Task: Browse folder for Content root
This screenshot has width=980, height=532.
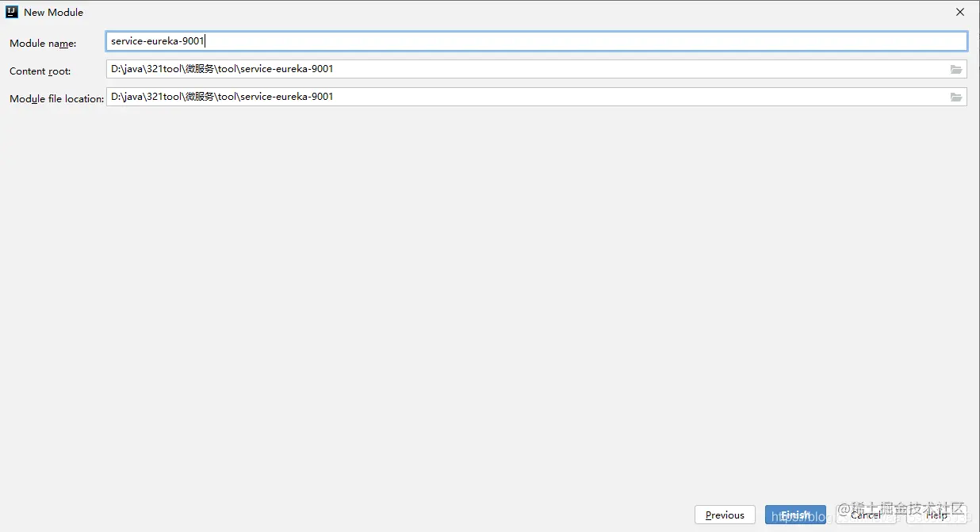Action: pyautogui.click(x=956, y=70)
